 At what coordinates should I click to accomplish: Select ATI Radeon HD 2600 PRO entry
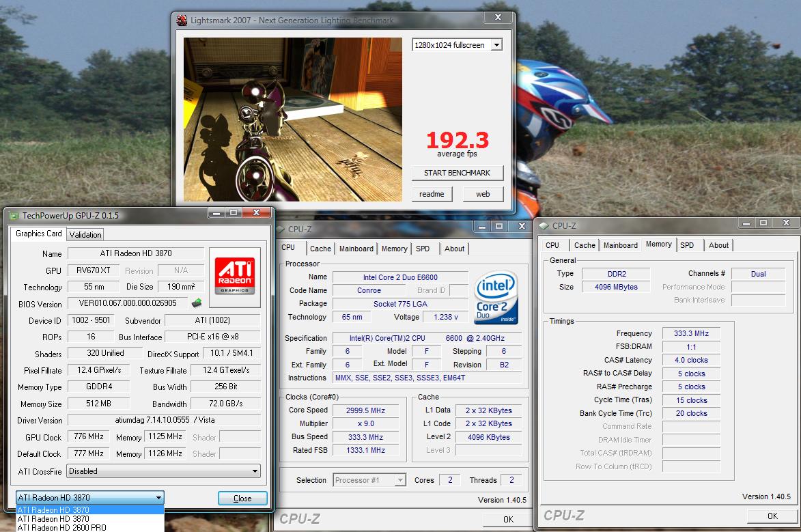[x=90, y=527]
